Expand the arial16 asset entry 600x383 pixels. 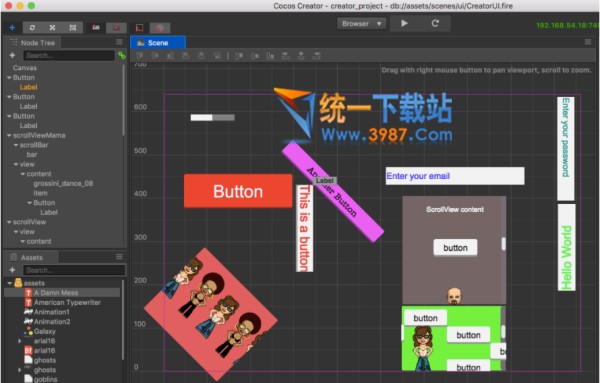[x=20, y=341]
